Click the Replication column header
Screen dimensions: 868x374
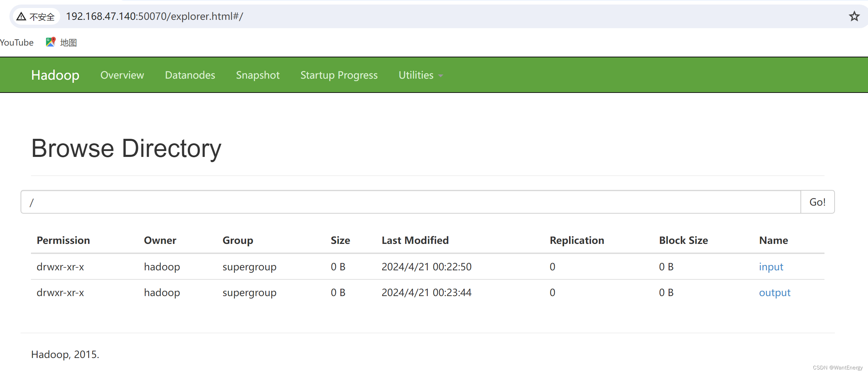[577, 240]
